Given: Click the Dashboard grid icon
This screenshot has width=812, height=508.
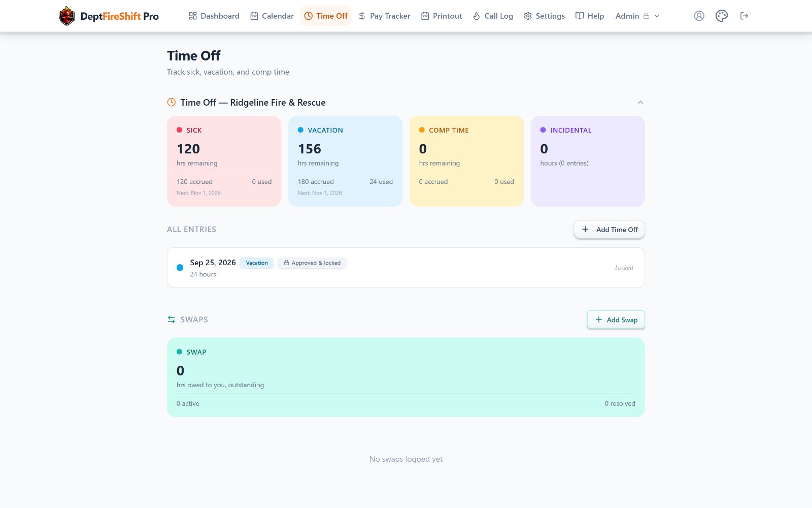Looking at the screenshot, I should tap(193, 16).
